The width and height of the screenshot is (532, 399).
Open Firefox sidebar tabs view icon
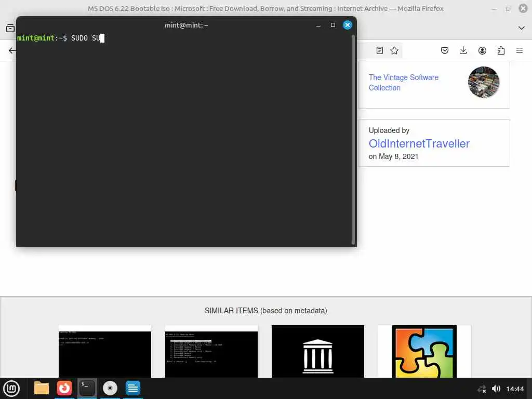10,28
